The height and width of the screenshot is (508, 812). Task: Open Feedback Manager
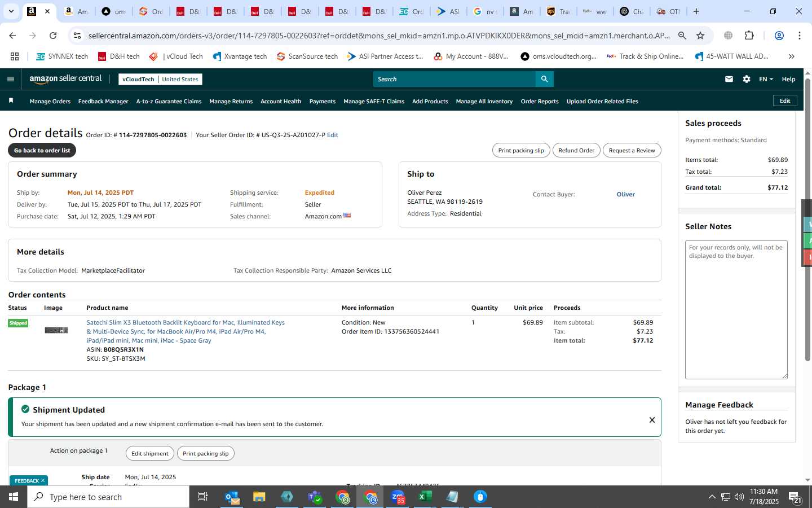click(103, 102)
